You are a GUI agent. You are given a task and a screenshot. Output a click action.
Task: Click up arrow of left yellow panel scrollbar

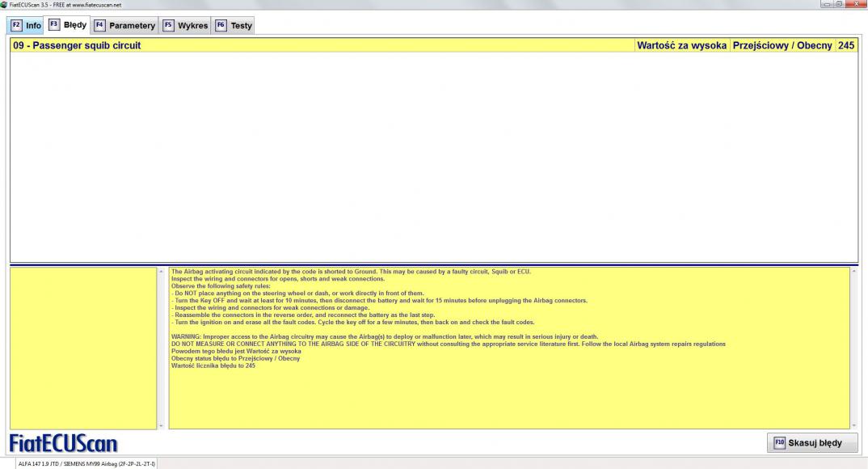point(161,272)
